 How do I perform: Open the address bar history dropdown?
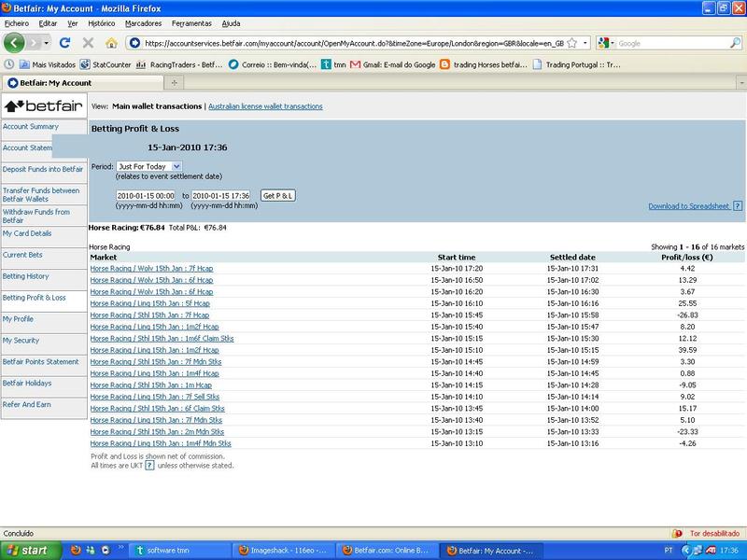pos(585,43)
